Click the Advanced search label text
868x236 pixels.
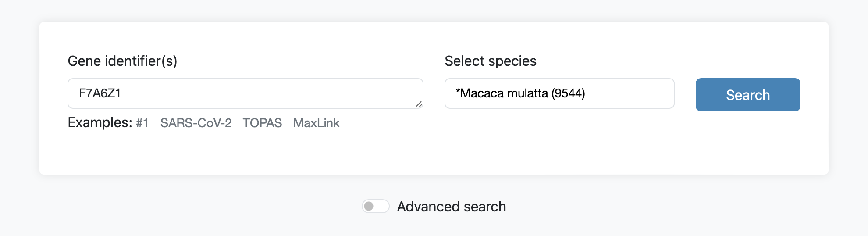(x=452, y=207)
